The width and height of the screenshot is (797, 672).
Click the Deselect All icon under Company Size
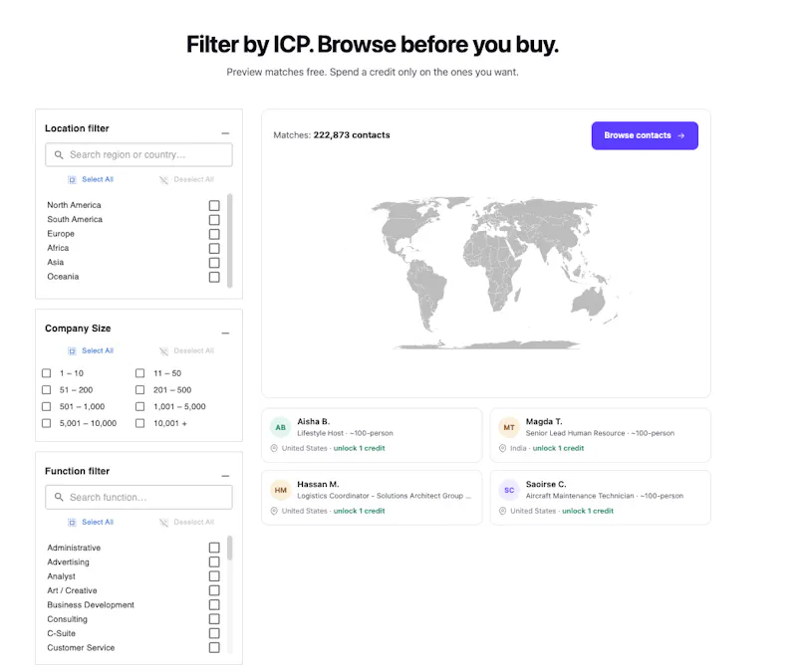tap(163, 351)
